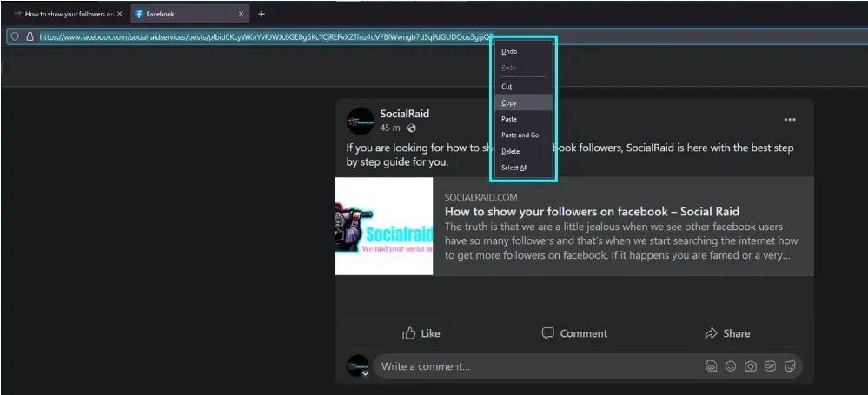
Task: Open the emoji picker in comment box
Action: (x=731, y=366)
